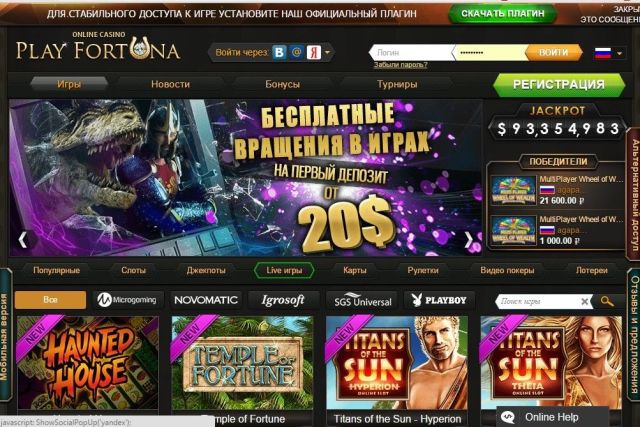This screenshot has height=427, width=640.
Task: Click the Забыли пароль? link
Action: tap(400, 65)
